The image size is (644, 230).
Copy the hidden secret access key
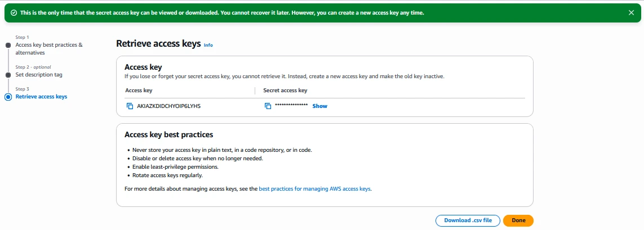click(x=268, y=106)
